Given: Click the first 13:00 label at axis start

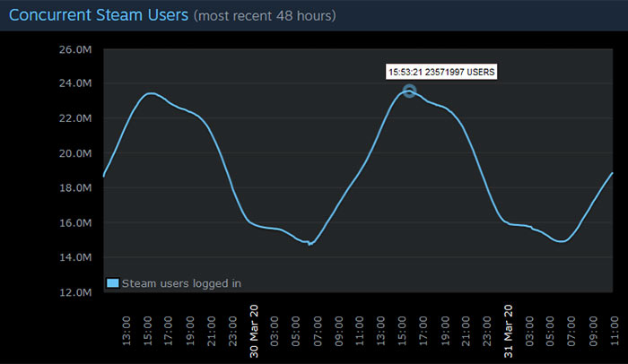Looking at the screenshot, I should tap(126, 331).
